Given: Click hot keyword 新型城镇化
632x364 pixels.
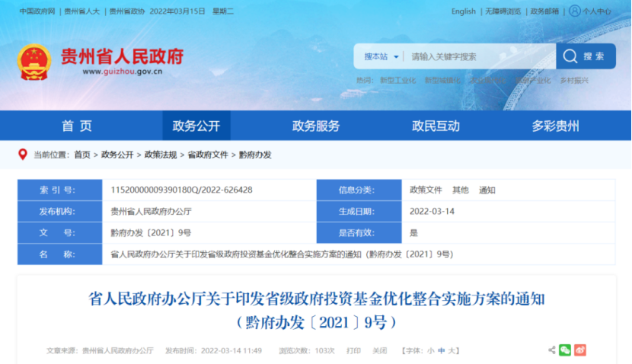Looking at the screenshot, I should point(442,80).
